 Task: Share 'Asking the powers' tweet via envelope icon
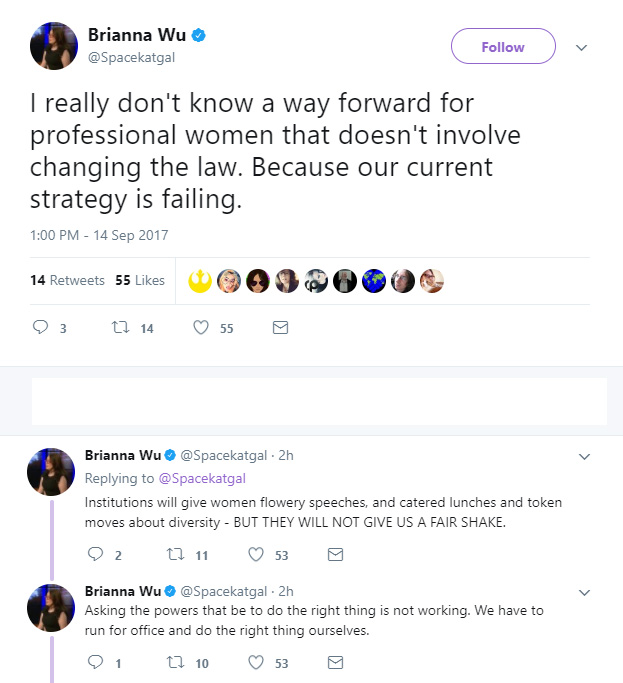click(335, 663)
